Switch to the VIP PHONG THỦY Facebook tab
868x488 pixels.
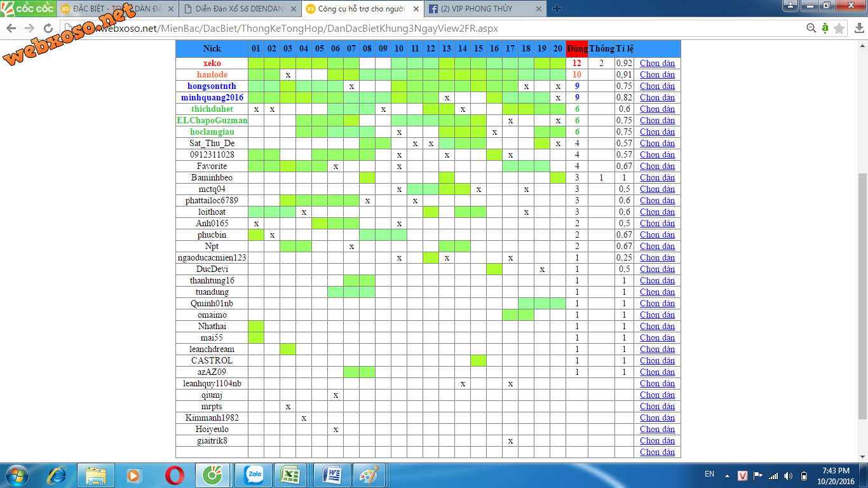(x=484, y=9)
